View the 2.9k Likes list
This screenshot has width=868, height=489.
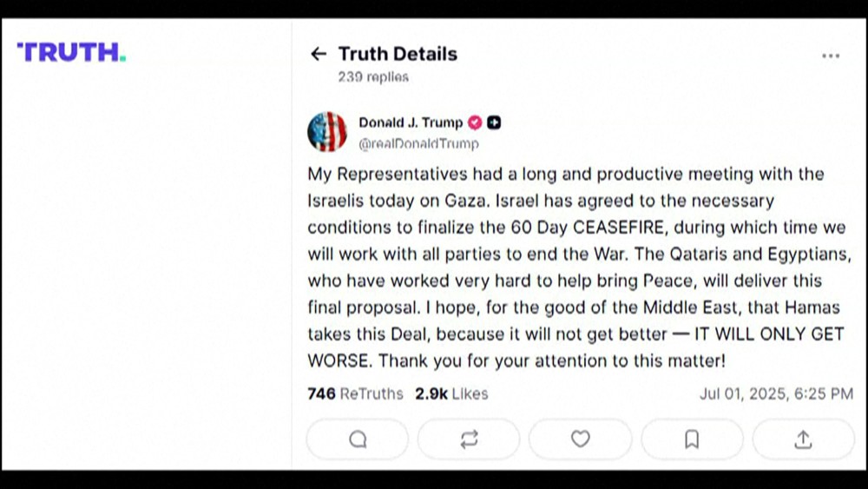(x=451, y=393)
